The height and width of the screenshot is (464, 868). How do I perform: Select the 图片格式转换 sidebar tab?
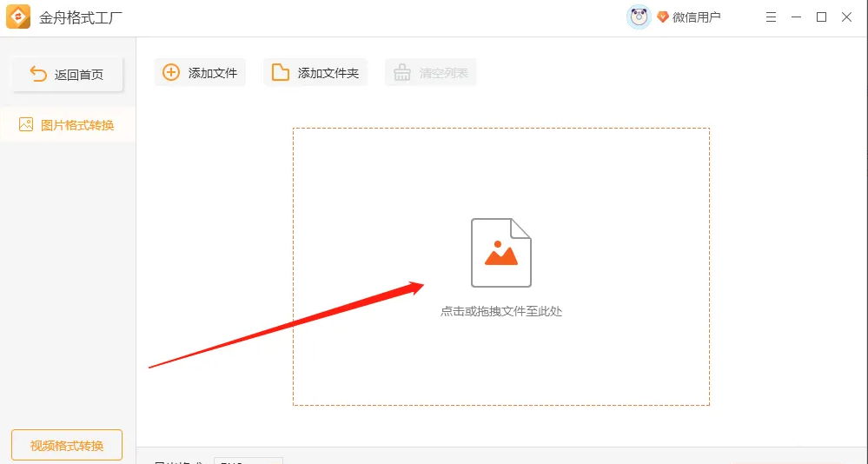[x=68, y=124]
